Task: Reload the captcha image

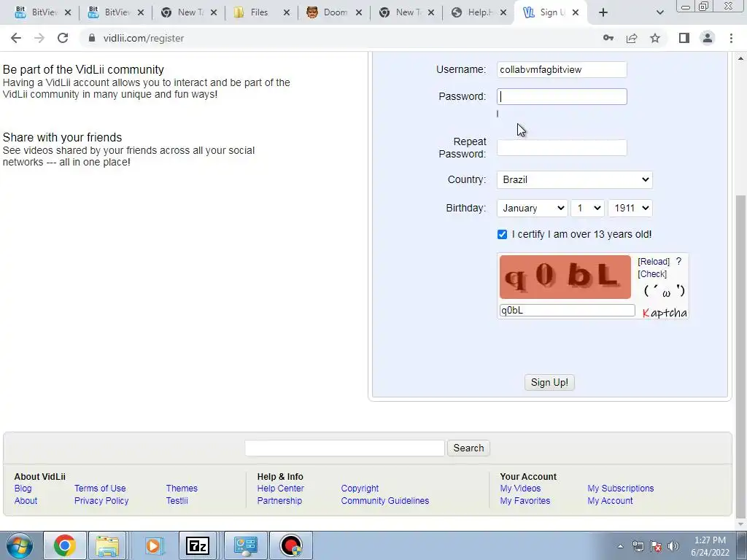Action: tap(654, 262)
